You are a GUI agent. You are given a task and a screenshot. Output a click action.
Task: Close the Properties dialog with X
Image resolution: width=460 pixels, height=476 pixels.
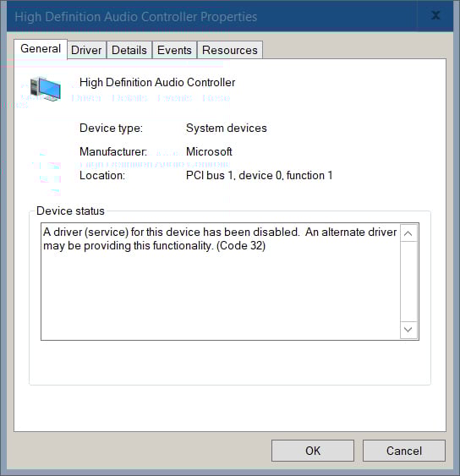(435, 15)
